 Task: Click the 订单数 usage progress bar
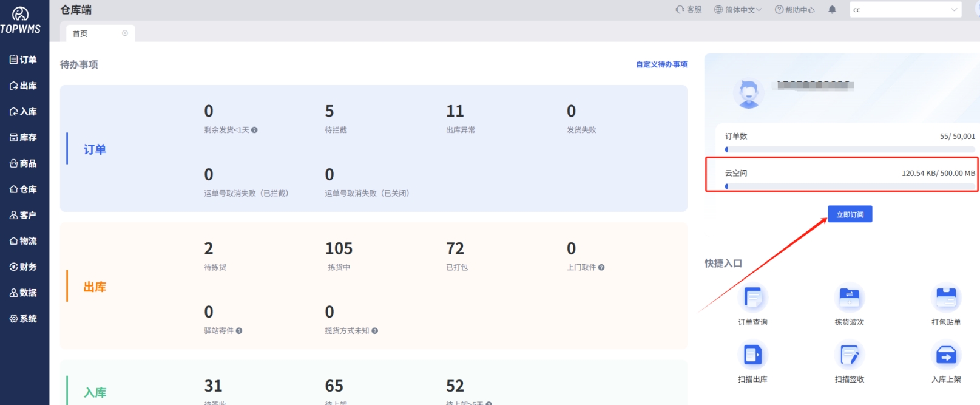(x=850, y=149)
